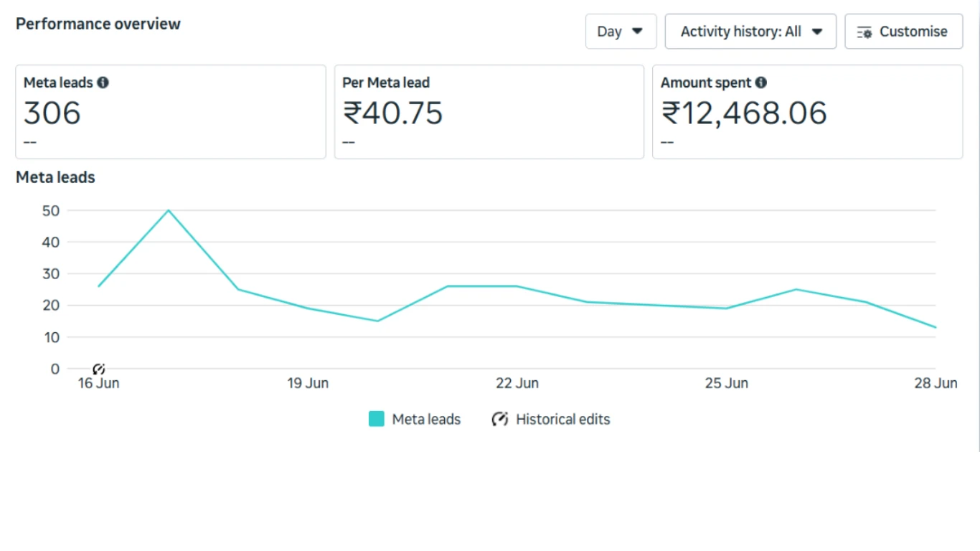Click the 25 Jun x-axis label
Screen dimensions: 980x551
tap(726, 383)
